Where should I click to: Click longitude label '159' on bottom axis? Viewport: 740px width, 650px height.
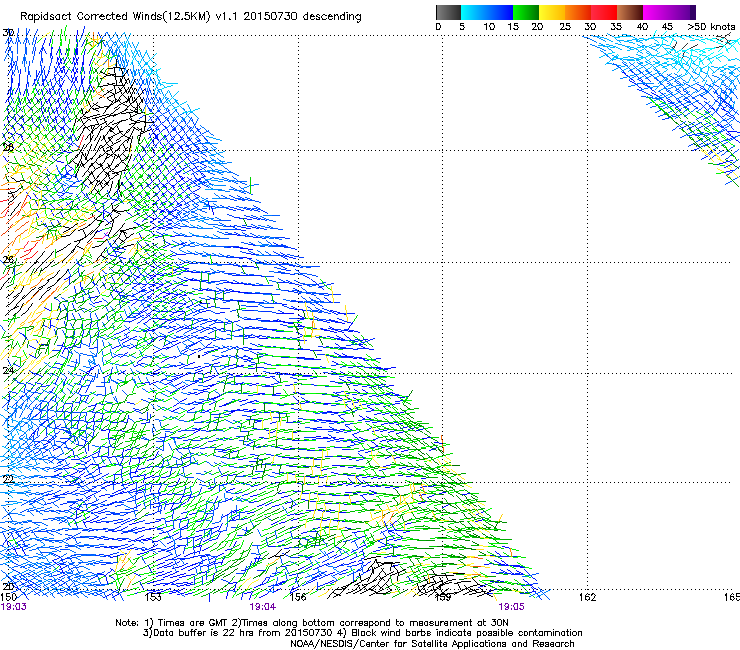[x=443, y=597]
